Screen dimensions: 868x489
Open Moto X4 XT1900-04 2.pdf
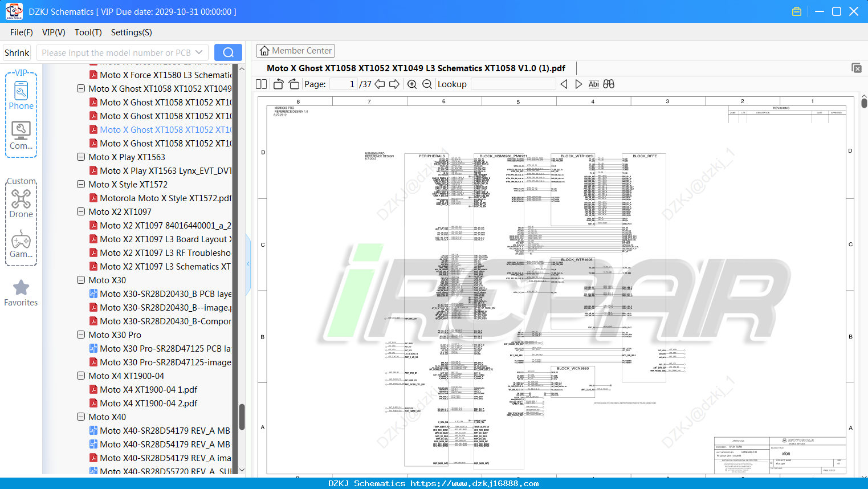click(x=144, y=404)
